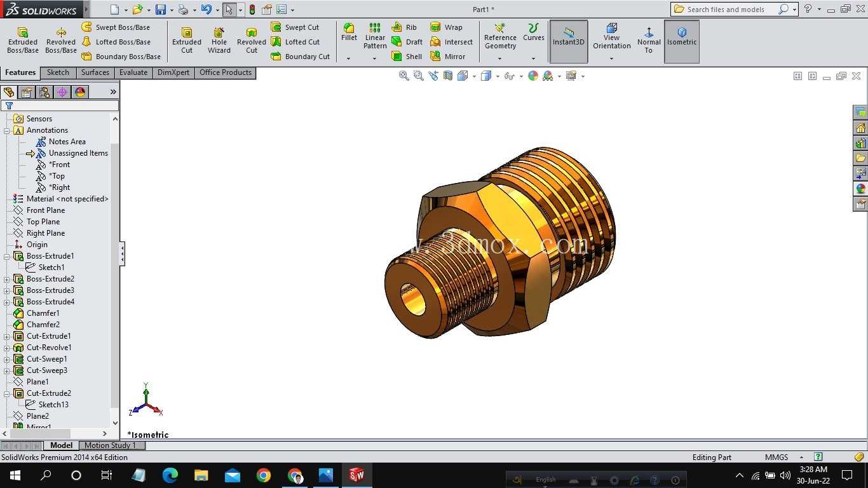
Task: Expand the Cut-Revolve1 node
Action: click(x=7, y=348)
